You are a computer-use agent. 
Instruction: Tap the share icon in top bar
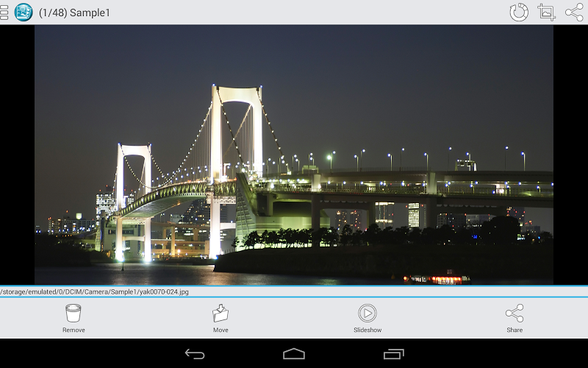point(574,12)
